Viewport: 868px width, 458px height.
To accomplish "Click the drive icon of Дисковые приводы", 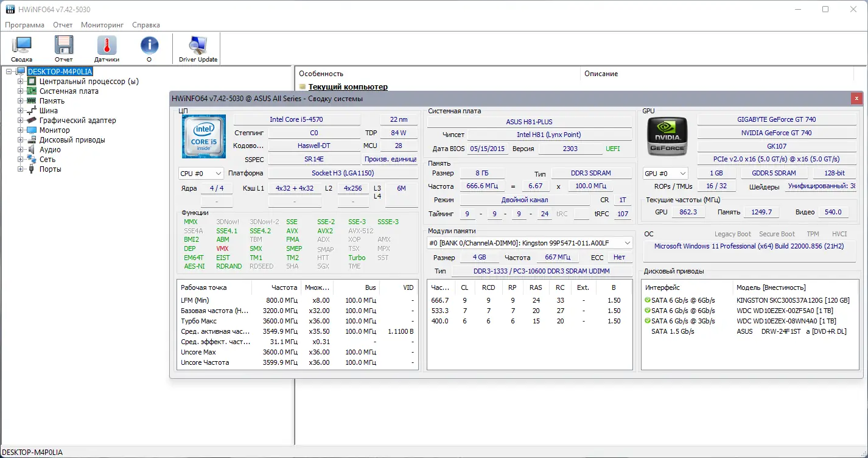I will pos(32,139).
